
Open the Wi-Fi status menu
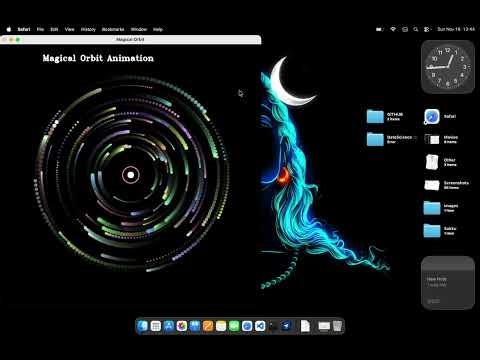tap(393, 29)
